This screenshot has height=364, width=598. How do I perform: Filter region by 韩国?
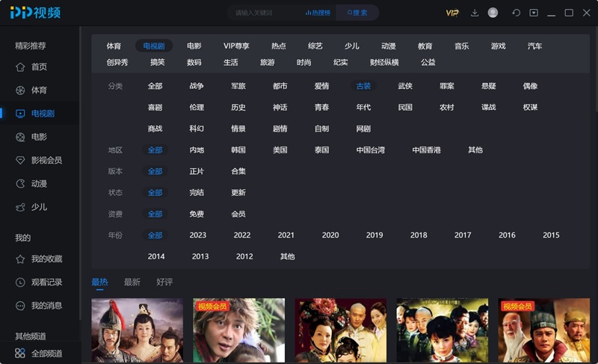click(x=238, y=150)
